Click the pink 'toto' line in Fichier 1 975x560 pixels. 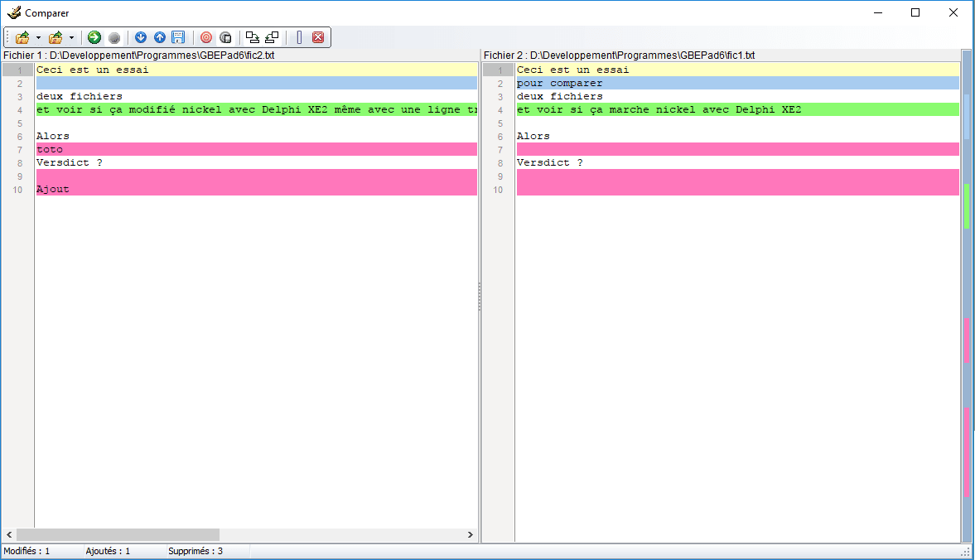(x=256, y=149)
